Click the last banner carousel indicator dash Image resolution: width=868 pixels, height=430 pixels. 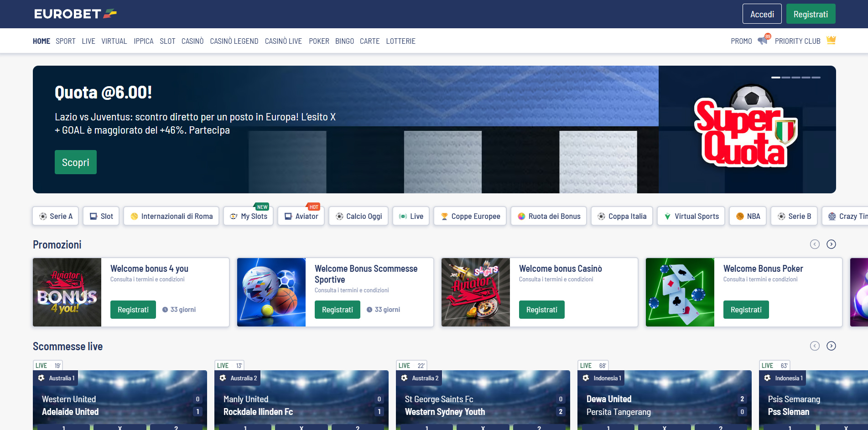(816, 78)
